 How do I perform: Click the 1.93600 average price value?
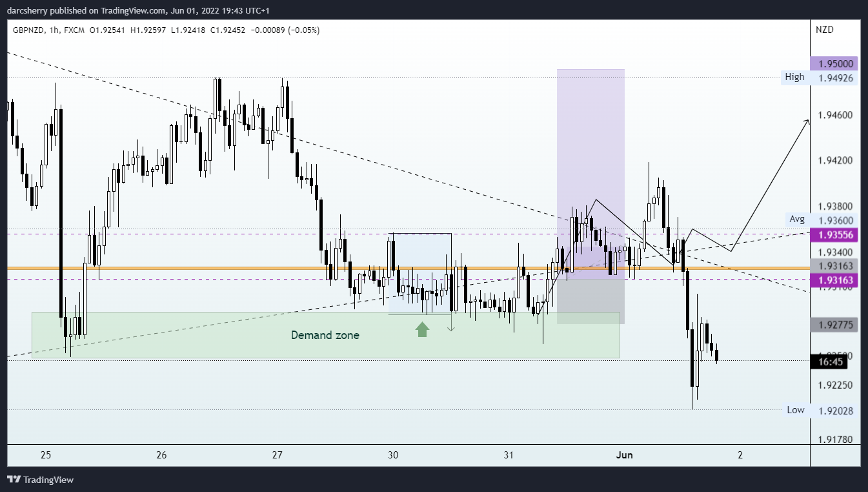tap(836, 220)
